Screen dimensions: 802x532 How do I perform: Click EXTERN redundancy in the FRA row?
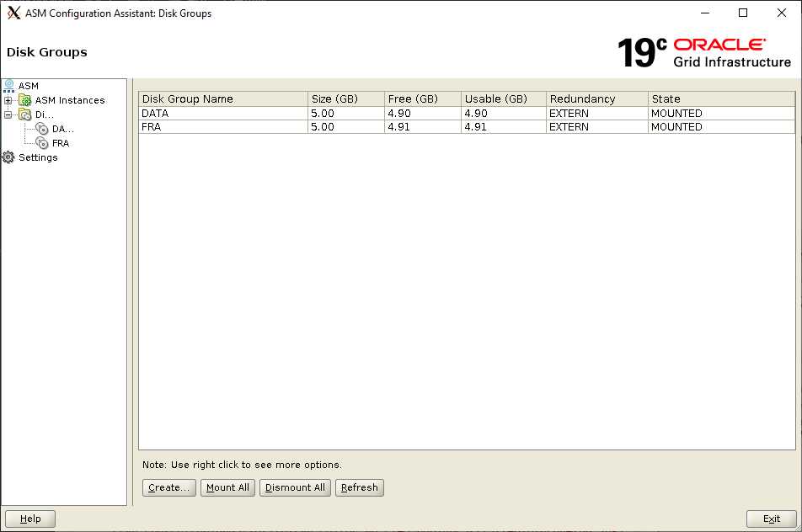pos(597,127)
